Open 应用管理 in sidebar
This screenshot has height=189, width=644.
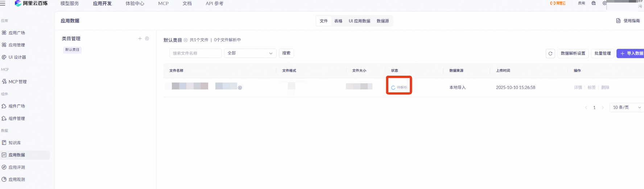[x=17, y=45]
